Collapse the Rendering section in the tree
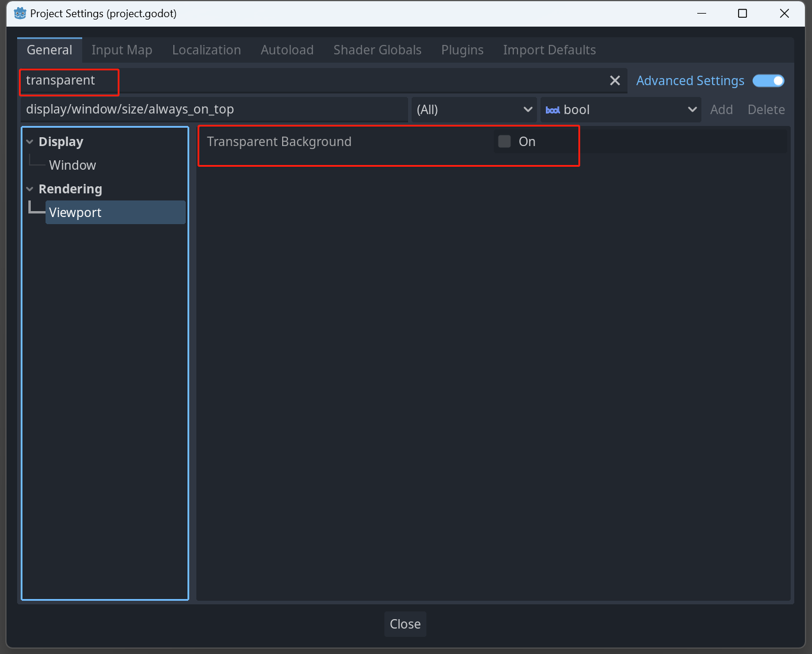The height and width of the screenshot is (654, 812). coord(30,189)
